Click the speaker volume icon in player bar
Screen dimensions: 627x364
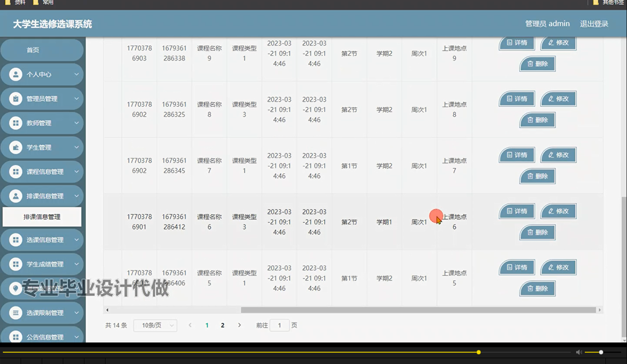point(579,352)
